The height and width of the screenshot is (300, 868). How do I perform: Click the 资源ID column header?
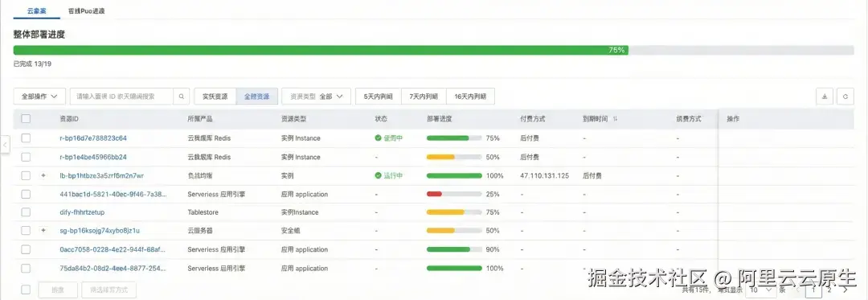69,118
